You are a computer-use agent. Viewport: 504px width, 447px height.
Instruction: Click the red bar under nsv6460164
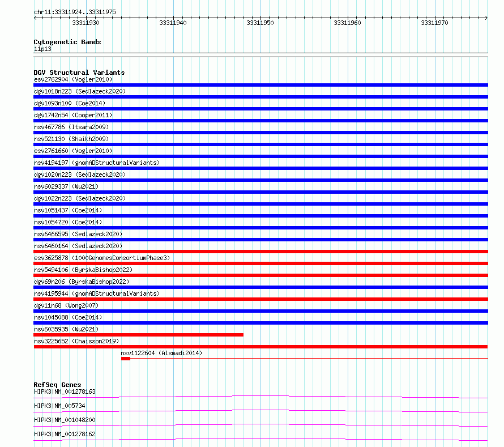click(260, 252)
